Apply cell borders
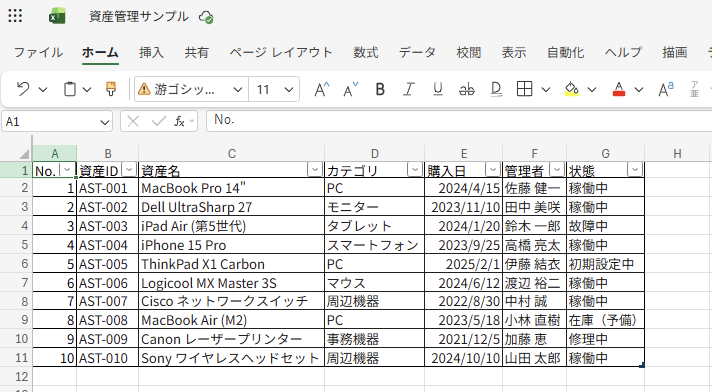The height and width of the screenshot is (392, 712). [x=524, y=89]
